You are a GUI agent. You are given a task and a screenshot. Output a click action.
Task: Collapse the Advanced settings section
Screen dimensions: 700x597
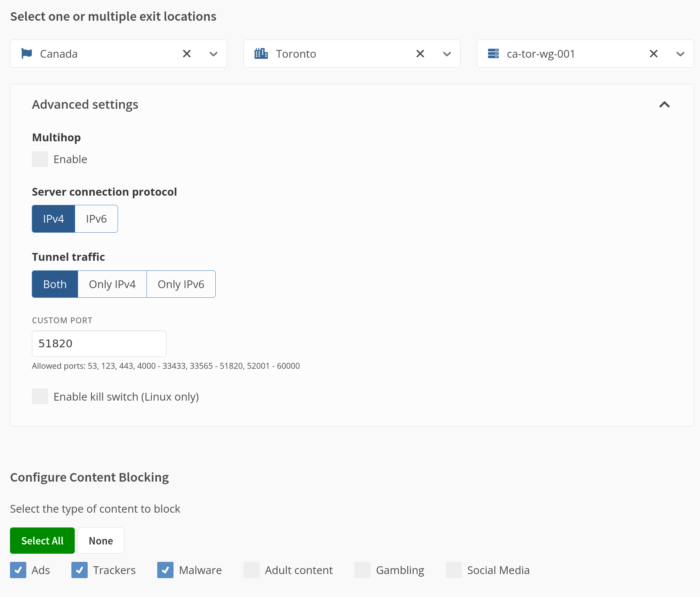pos(664,105)
